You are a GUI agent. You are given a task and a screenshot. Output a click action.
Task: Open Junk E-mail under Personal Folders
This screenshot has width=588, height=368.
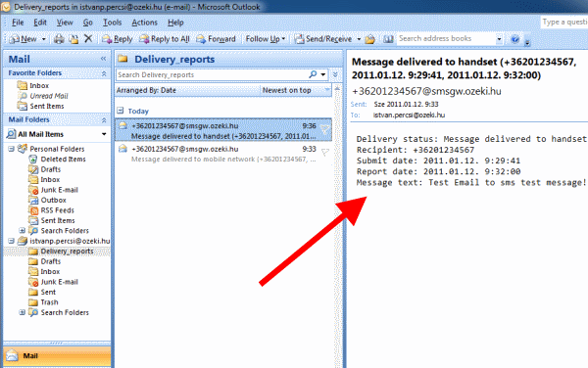(59, 190)
